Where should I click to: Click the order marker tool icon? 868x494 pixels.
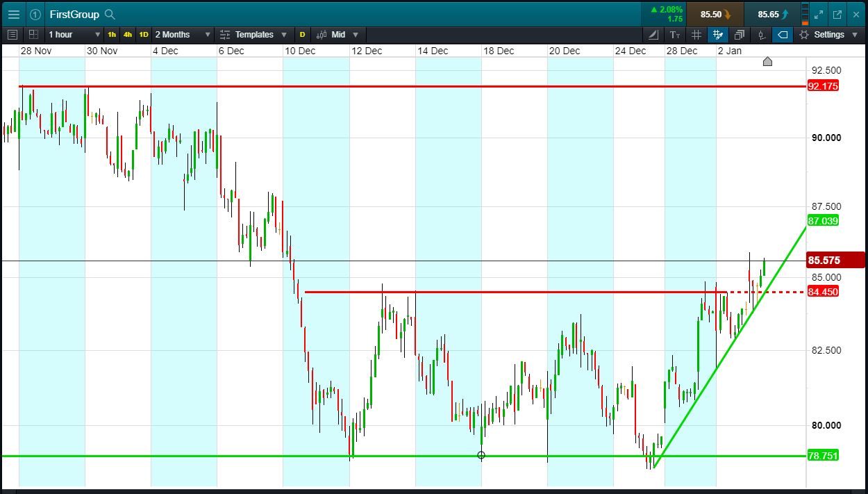pos(761,35)
